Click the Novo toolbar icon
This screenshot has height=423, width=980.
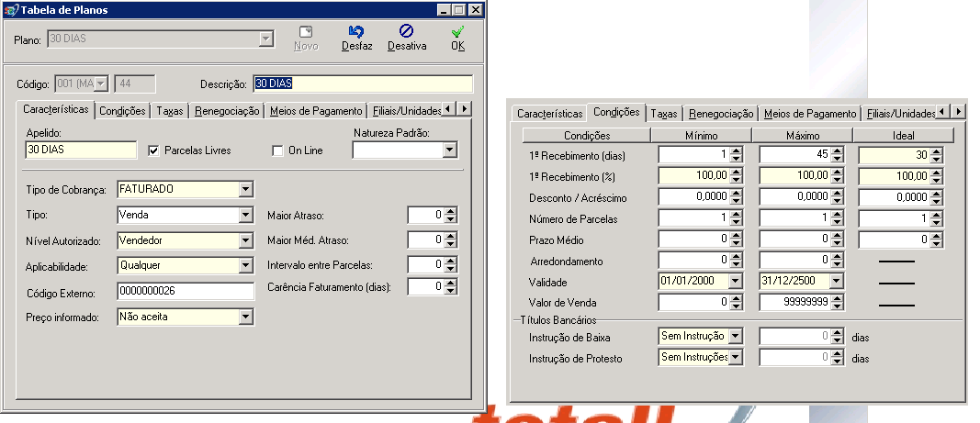tap(306, 32)
